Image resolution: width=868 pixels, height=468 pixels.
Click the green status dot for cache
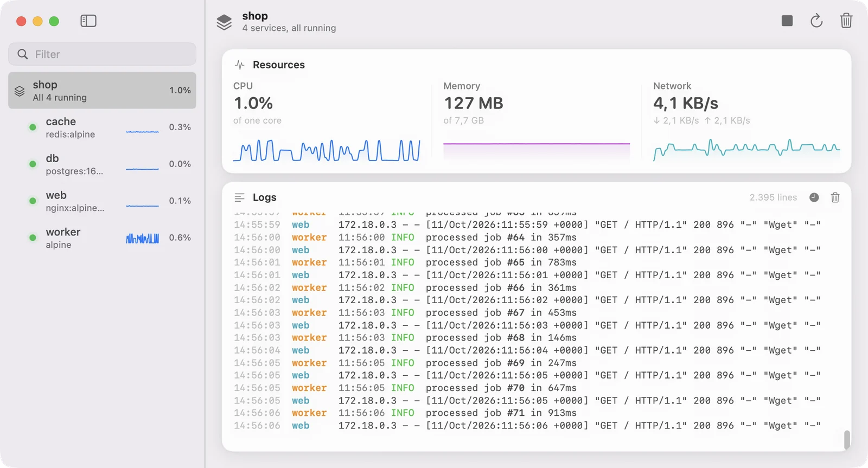(33, 127)
